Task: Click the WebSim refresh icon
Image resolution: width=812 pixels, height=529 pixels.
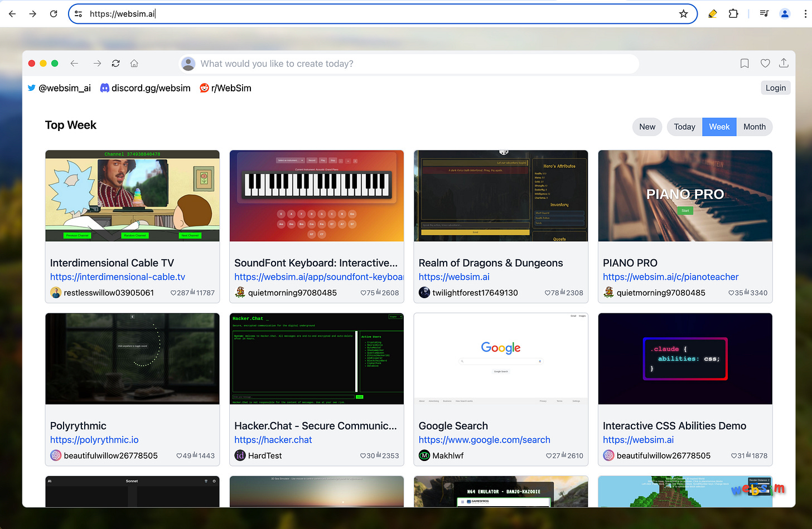Action: point(115,64)
